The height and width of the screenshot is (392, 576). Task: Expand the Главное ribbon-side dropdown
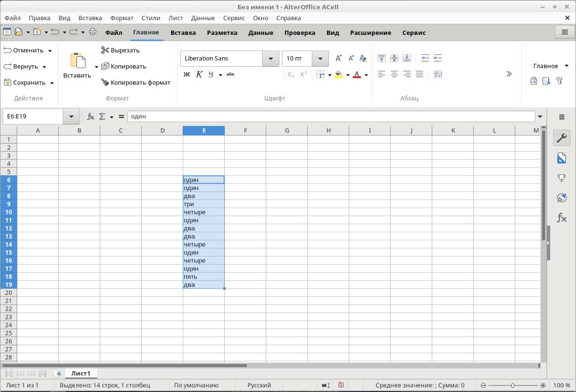(x=566, y=66)
